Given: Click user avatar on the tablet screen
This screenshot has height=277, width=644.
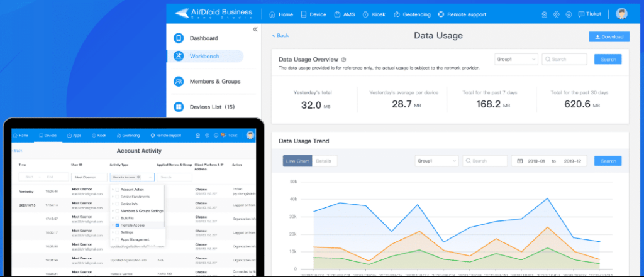Looking at the screenshot, I should tap(250, 134).
